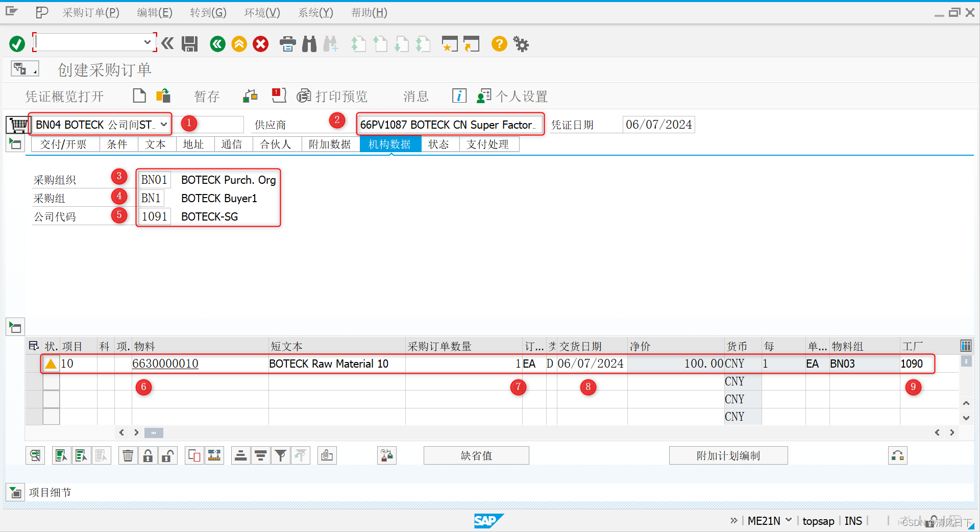Screen dimensions: 980x532
Task: Switch to the 条件 tab
Action: click(x=117, y=144)
